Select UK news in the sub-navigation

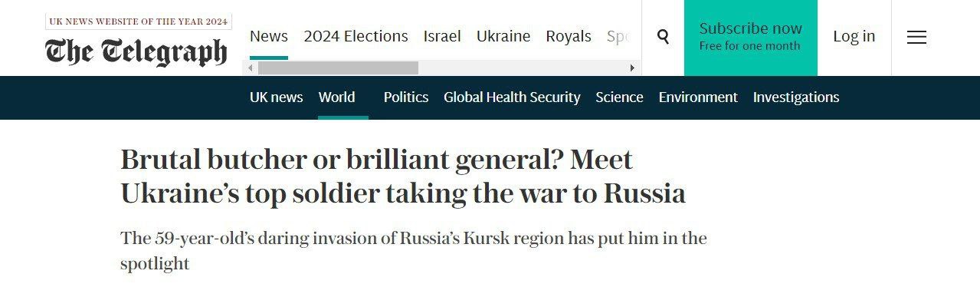click(277, 97)
